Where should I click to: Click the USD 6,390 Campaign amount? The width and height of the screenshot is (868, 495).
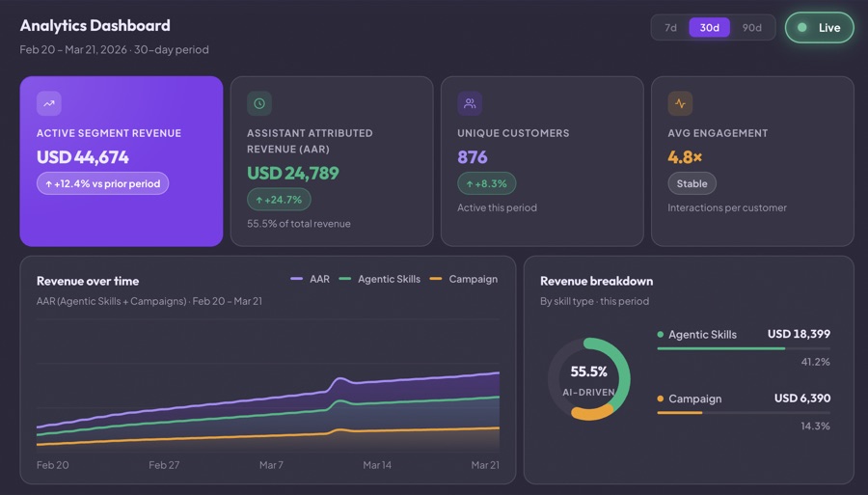point(802,399)
